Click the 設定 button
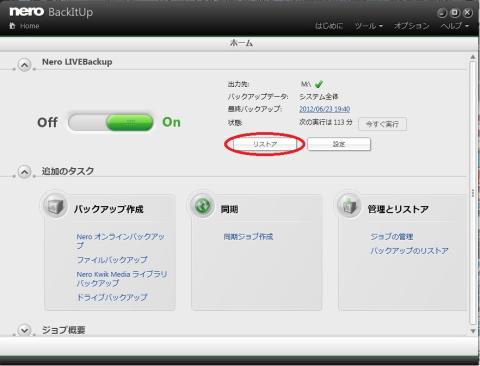Screen dimensions: 480x366 [339, 144]
